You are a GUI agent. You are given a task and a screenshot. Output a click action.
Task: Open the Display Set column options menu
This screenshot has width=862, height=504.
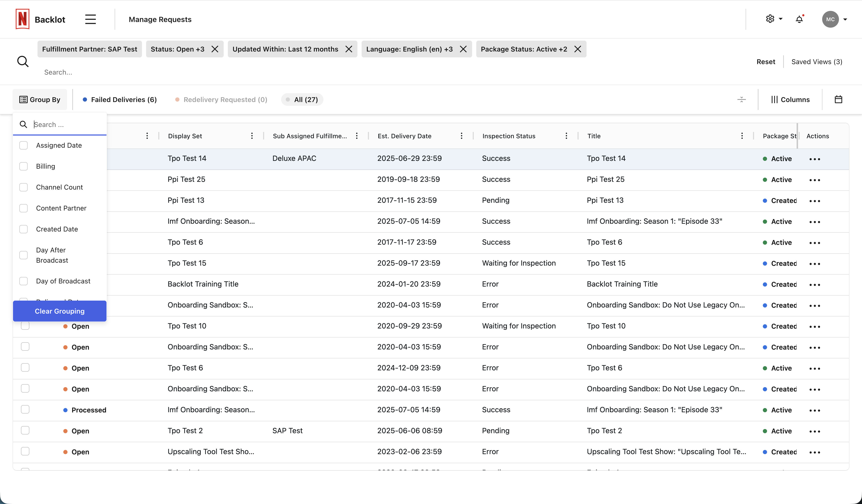click(x=252, y=135)
